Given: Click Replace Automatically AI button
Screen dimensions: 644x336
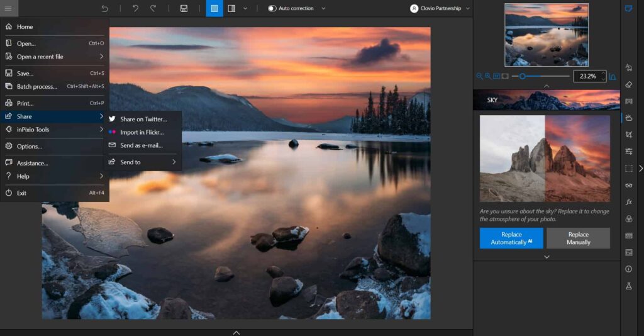Looking at the screenshot, I should [511, 238].
